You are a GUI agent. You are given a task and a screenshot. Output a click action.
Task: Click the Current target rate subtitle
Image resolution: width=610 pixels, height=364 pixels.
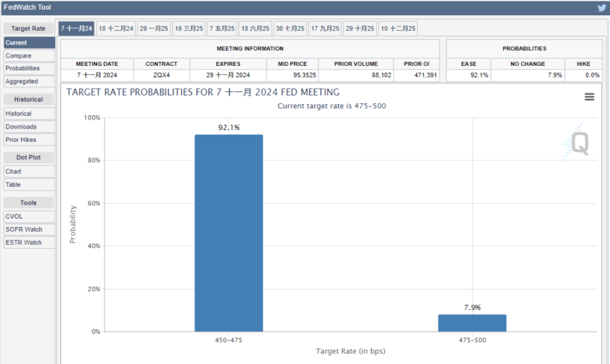[332, 106]
